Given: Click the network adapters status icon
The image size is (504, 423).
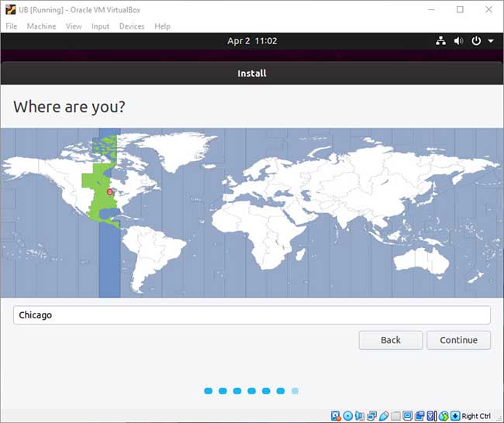Looking at the screenshot, I should (x=372, y=416).
